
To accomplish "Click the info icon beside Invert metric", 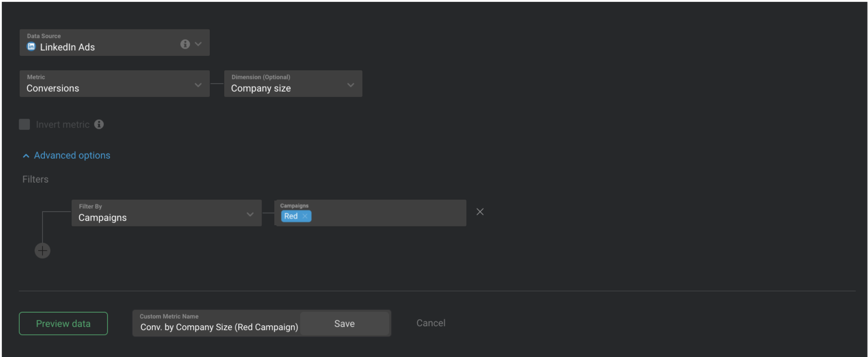I will coord(99,124).
